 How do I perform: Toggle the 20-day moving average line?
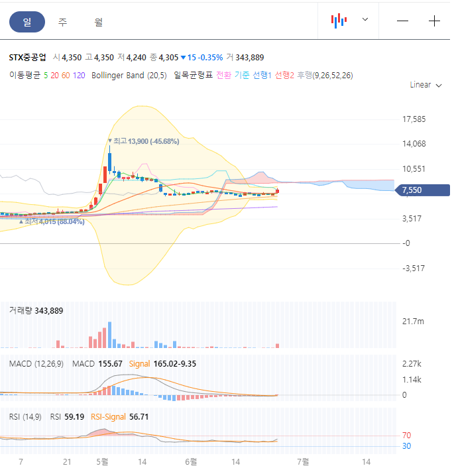click(x=54, y=76)
